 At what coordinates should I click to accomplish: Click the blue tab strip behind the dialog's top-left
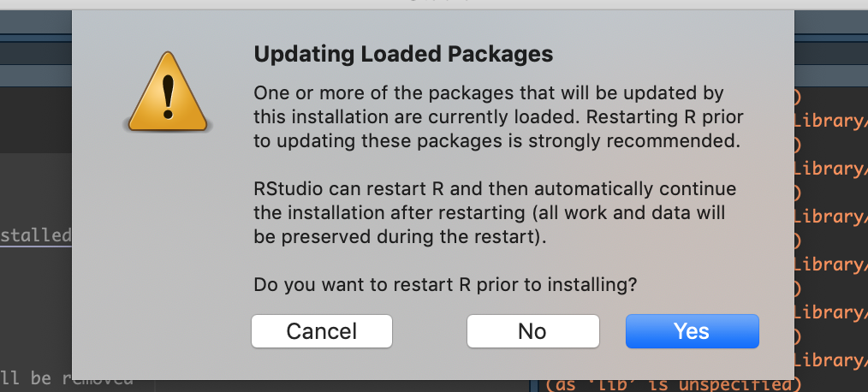pos(34,51)
